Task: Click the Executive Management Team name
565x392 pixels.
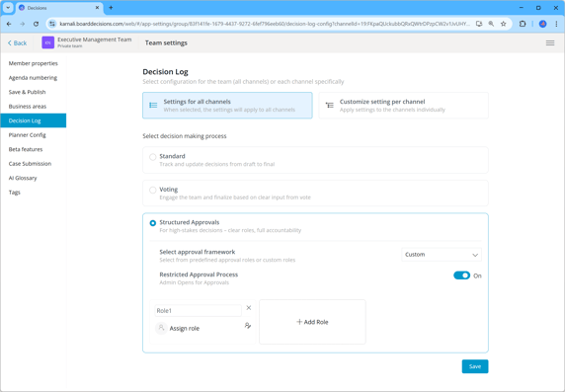Action: pyautogui.click(x=95, y=39)
